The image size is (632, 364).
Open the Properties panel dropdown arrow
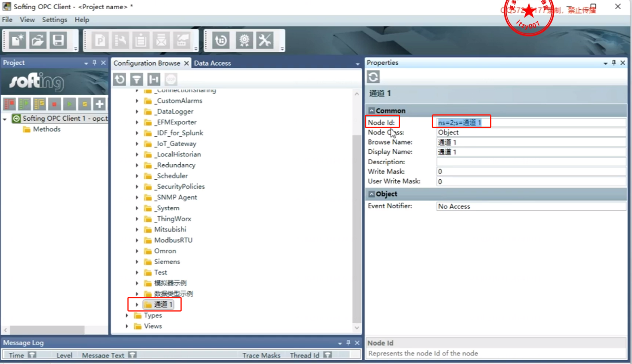click(x=606, y=63)
